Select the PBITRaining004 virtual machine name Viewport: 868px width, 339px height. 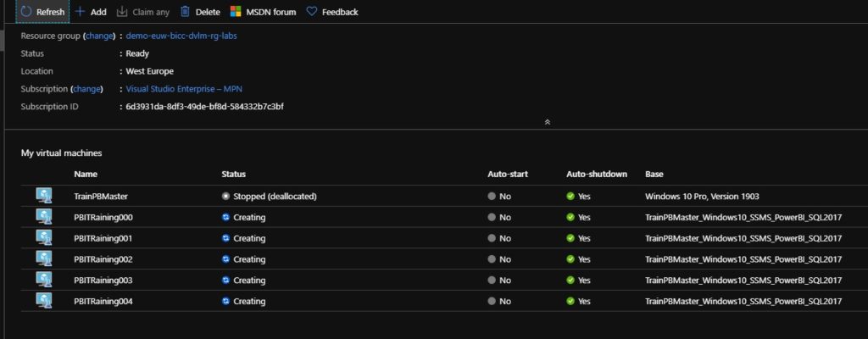tap(103, 302)
